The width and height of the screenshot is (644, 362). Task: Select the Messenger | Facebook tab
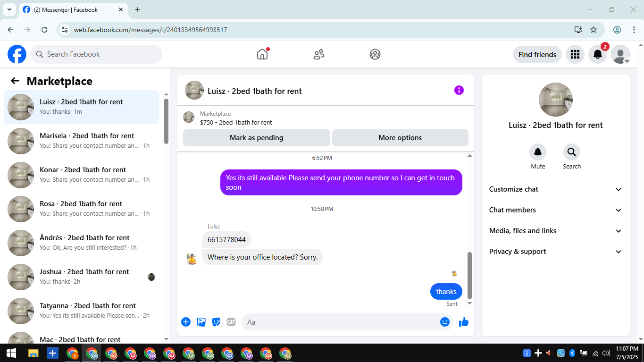tap(75, 9)
